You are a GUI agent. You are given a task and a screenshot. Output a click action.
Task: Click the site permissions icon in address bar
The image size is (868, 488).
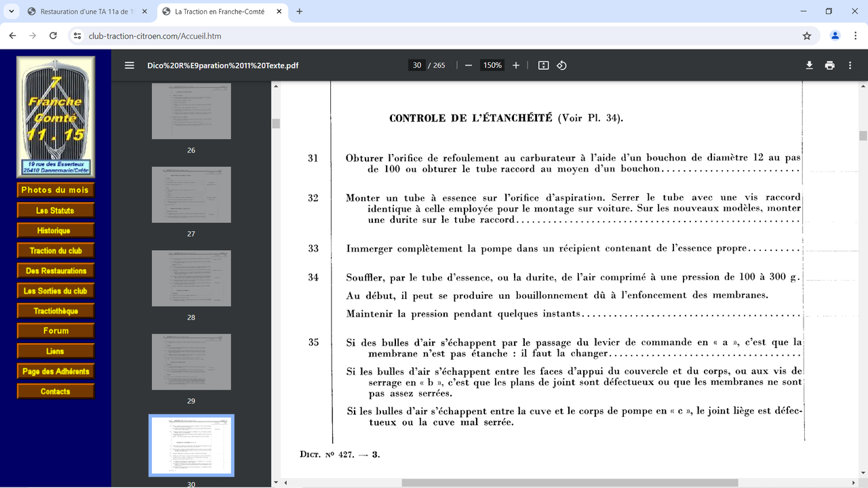(77, 36)
